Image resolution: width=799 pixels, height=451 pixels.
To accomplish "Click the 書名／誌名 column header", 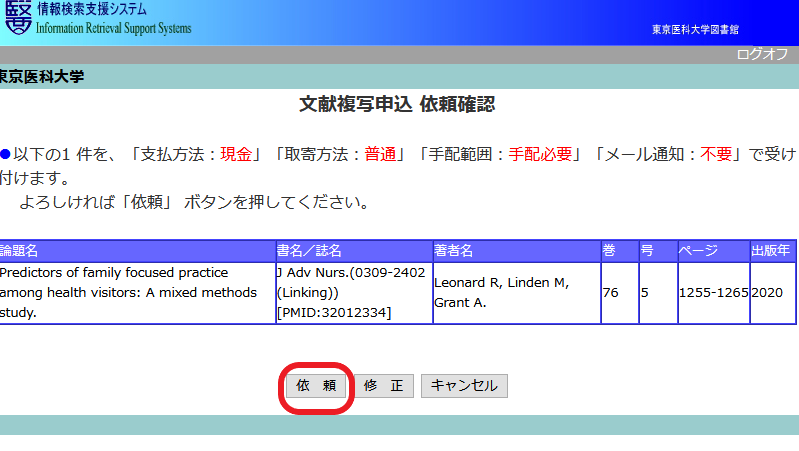I will pos(354,251).
